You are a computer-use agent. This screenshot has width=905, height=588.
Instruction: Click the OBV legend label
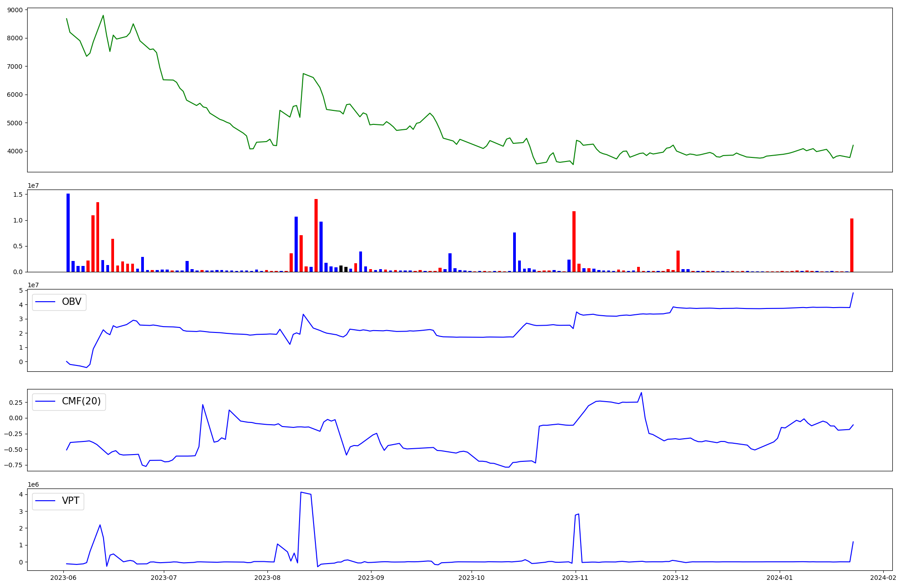tap(71, 302)
